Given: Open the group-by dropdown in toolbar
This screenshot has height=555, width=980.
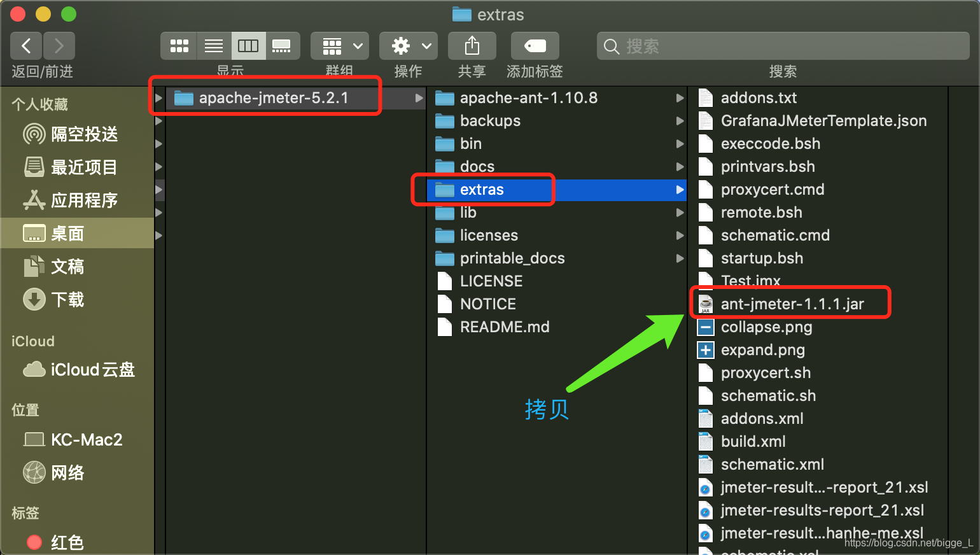Looking at the screenshot, I should tap(340, 46).
